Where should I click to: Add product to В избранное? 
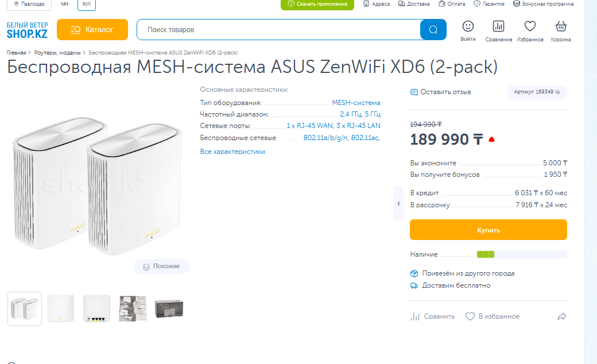[493, 316]
